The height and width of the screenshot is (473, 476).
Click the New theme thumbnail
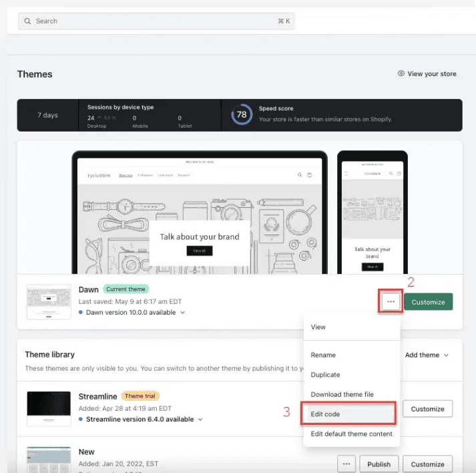[x=49, y=460]
